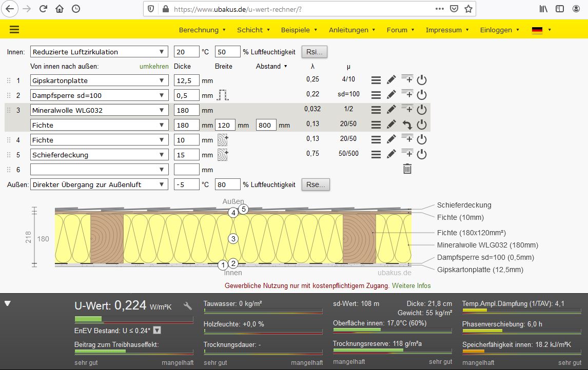Click the Mineralwolle thickness input field
Screen dimensions: 588x370
(187, 110)
